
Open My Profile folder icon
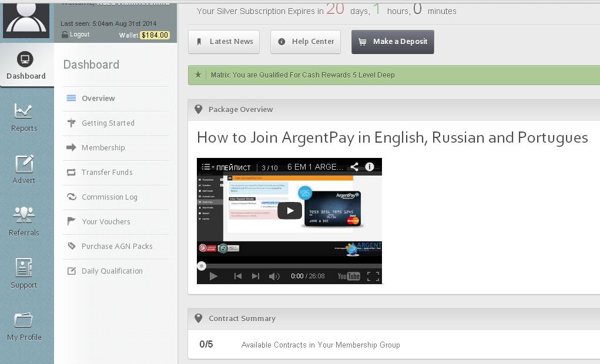[24, 320]
